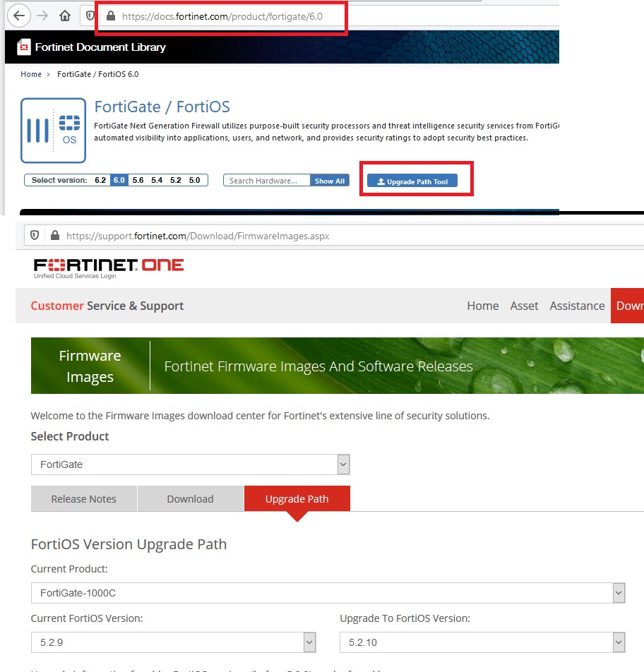Open the red Download menu item
The image size is (644, 672).
click(627, 306)
